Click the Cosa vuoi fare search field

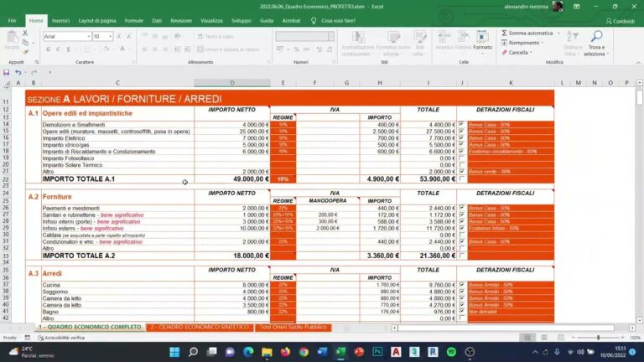click(x=339, y=20)
